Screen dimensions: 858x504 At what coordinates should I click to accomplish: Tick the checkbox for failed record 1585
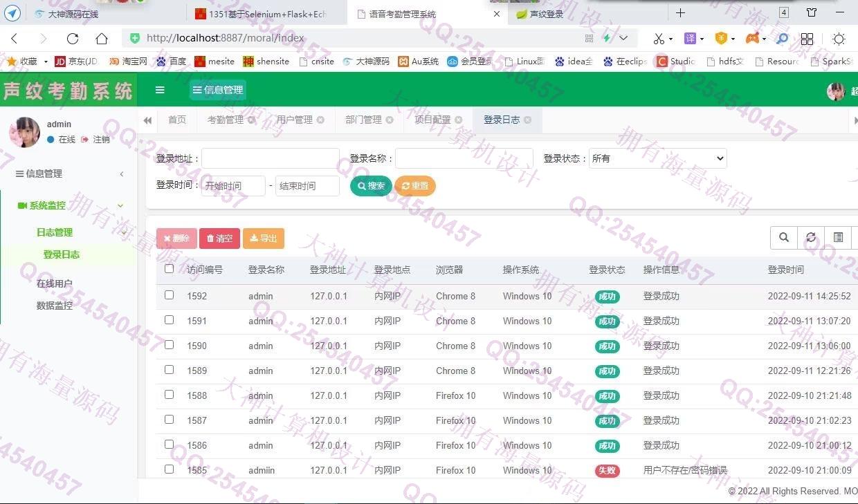(x=170, y=469)
